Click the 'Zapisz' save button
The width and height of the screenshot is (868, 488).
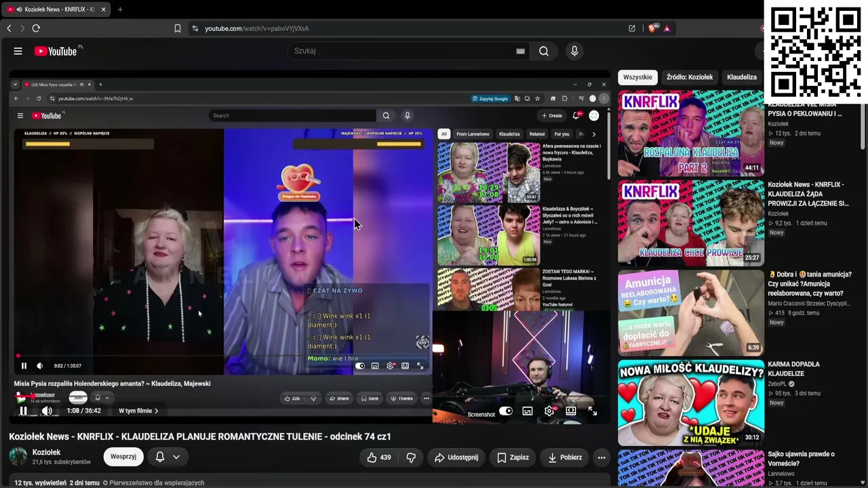(513, 457)
